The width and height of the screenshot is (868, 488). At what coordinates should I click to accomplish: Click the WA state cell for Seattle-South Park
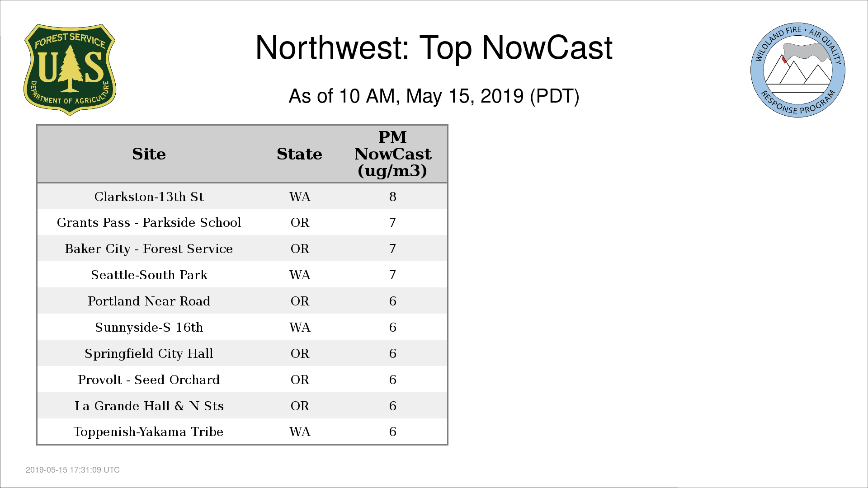[300, 275]
